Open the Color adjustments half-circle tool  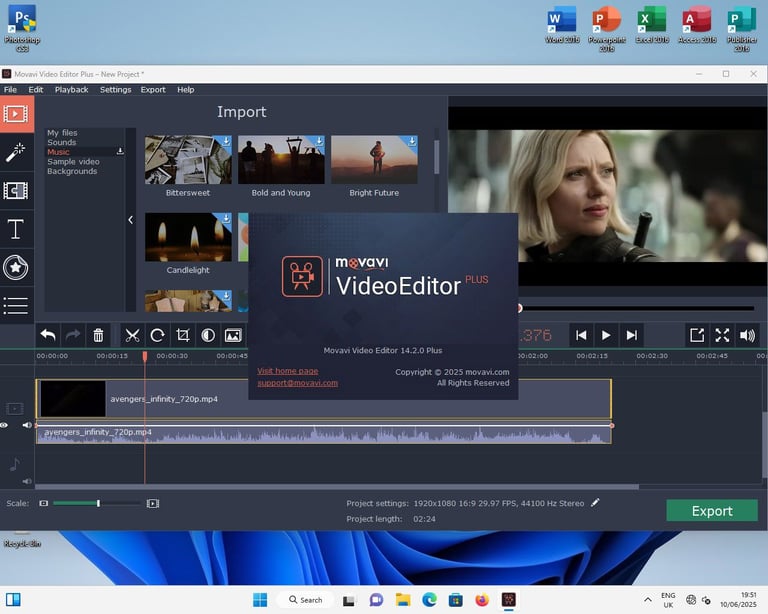click(208, 335)
